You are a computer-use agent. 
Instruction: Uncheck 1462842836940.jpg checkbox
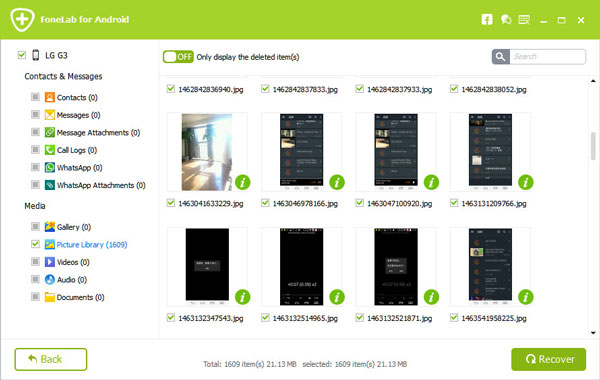(171, 89)
